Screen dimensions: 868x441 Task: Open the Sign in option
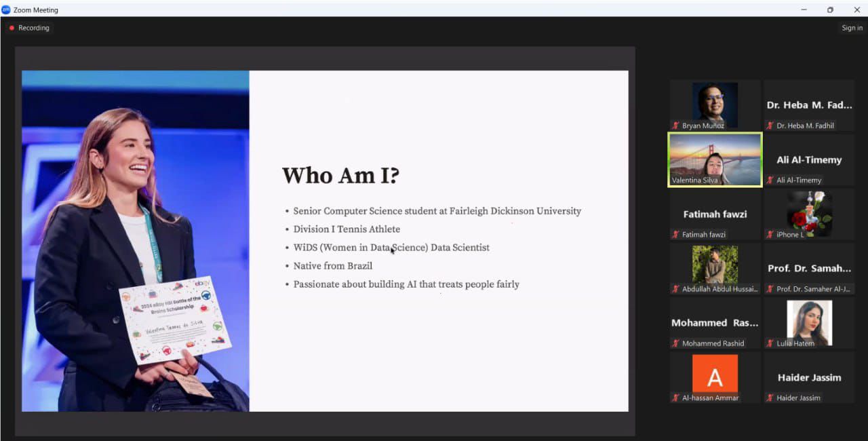(x=852, y=28)
